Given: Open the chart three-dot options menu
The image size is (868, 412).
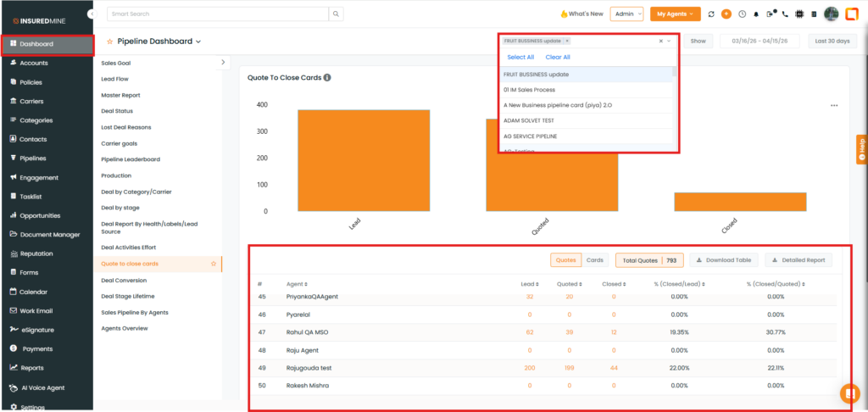Looking at the screenshot, I should (x=834, y=106).
